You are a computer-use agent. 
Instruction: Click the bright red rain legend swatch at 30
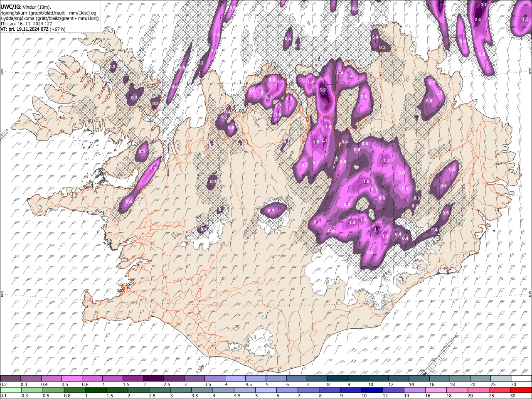[520, 390]
